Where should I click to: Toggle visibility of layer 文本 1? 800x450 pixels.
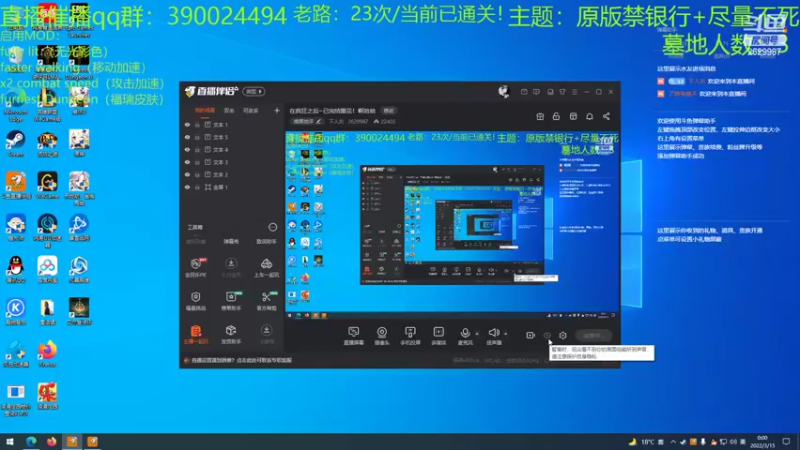click(187, 124)
